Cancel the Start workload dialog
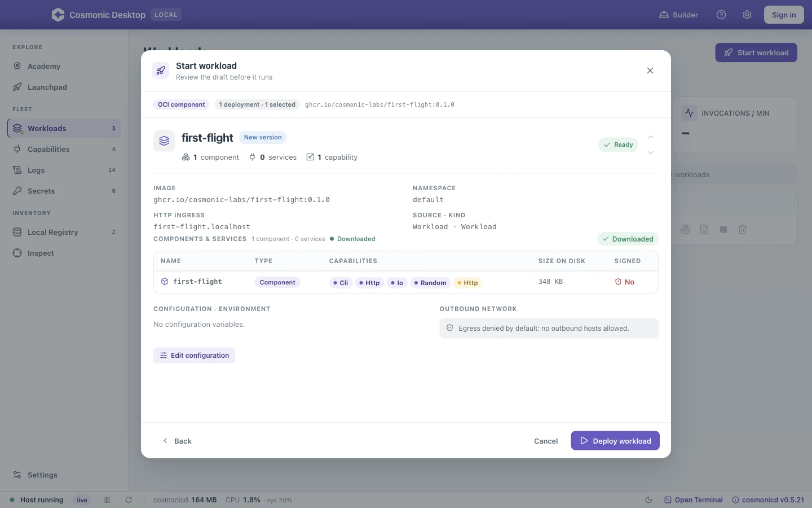Screen dimensions: 812x508 (546, 441)
